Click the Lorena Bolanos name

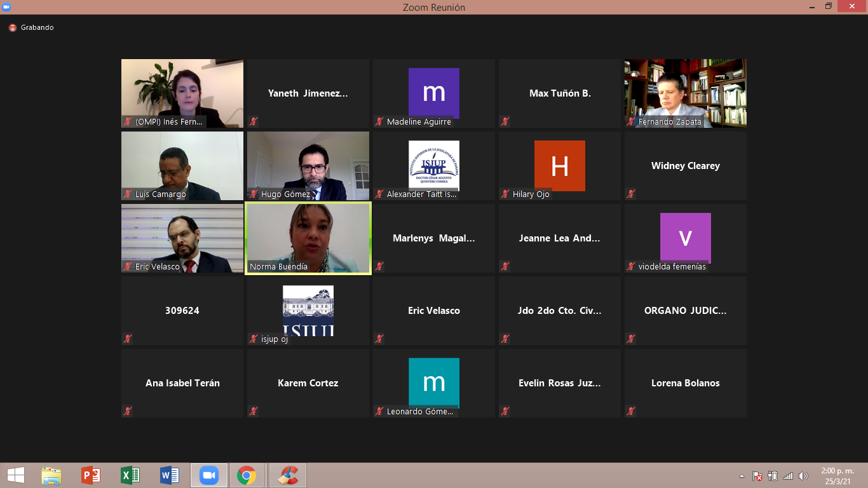point(686,383)
